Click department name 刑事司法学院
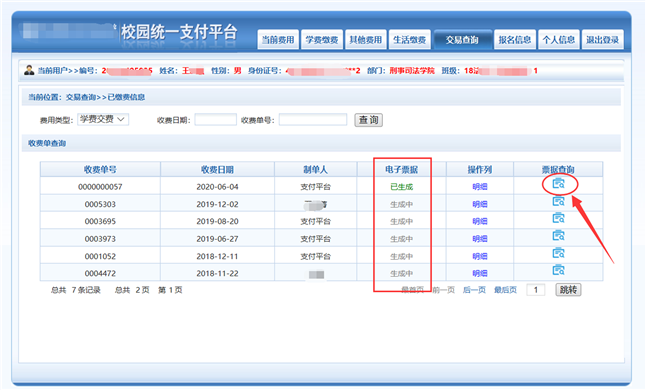646x390 pixels. tap(412, 70)
